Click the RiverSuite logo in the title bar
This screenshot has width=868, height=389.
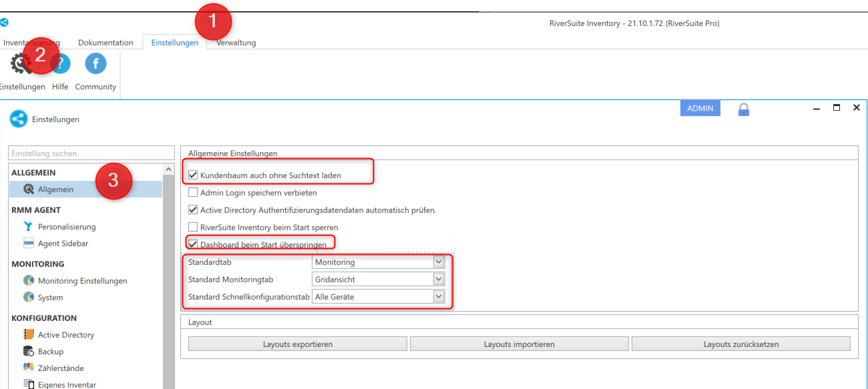click(4, 22)
